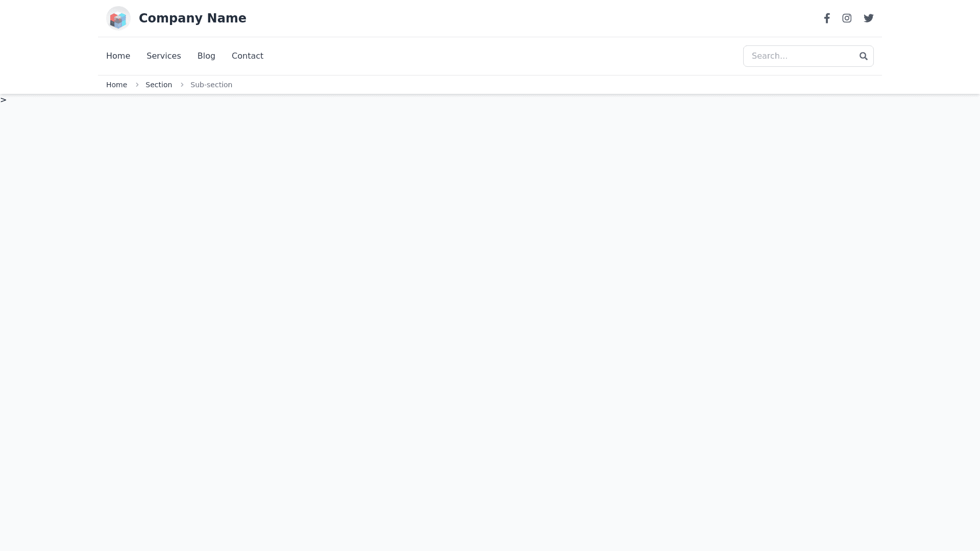The height and width of the screenshot is (551, 980).
Task: Open the Services navigation item
Action: coord(163,56)
